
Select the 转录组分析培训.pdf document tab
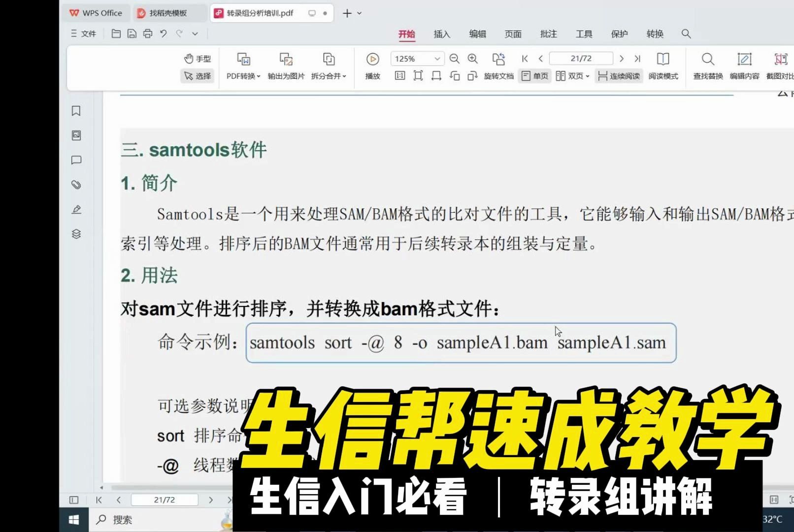tap(271, 13)
